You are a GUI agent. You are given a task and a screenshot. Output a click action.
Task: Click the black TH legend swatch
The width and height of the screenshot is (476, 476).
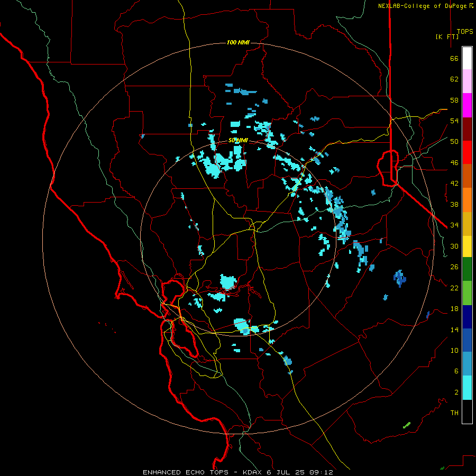point(467,411)
